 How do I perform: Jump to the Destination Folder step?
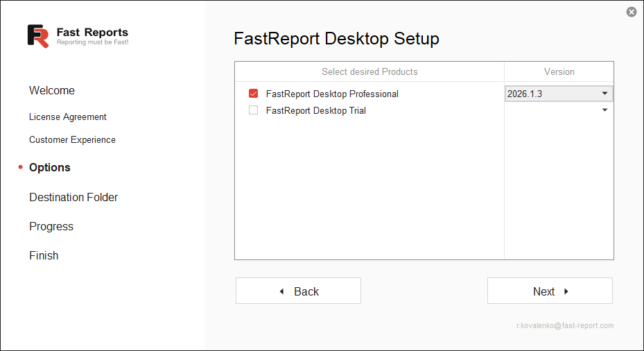[73, 198]
